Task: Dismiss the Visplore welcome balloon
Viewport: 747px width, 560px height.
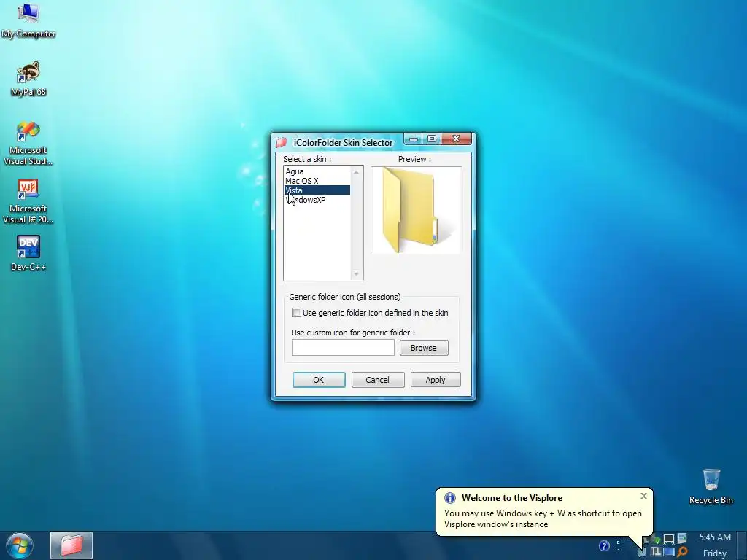Action: 643,496
